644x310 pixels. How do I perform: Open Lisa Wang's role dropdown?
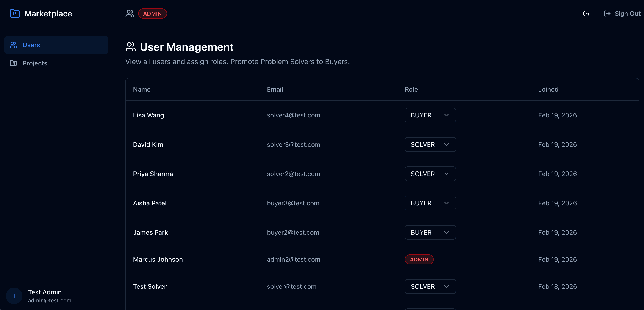(430, 115)
